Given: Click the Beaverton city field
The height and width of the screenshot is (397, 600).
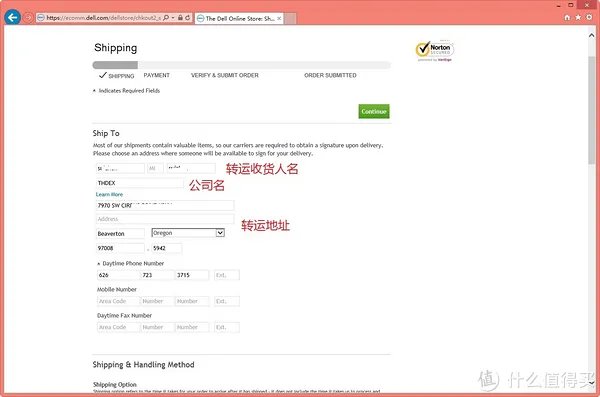Looking at the screenshot, I should (120, 234).
